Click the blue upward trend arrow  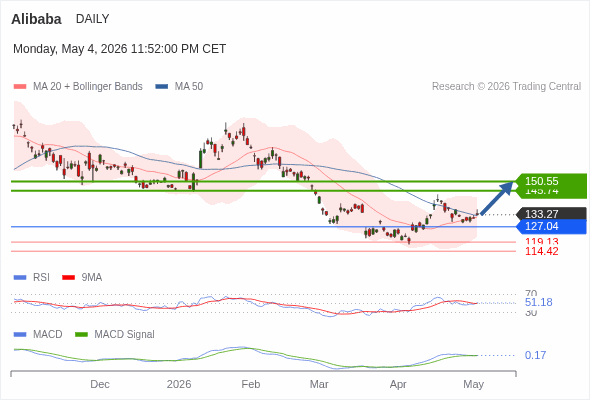click(497, 198)
